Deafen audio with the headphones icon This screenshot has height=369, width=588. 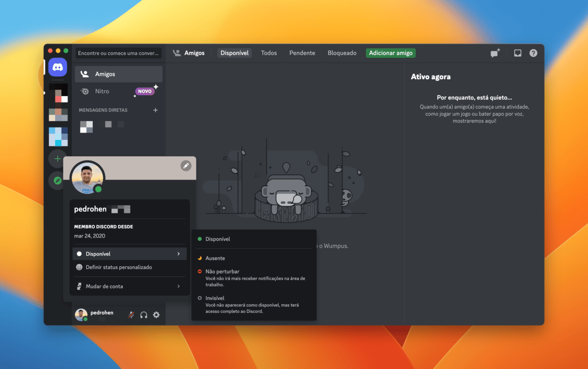[144, 314]
